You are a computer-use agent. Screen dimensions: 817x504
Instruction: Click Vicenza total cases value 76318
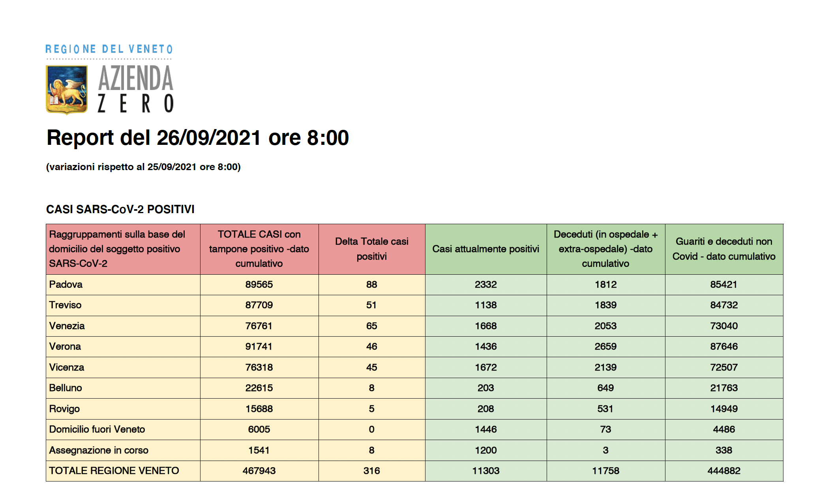click(x=259, y=367)
